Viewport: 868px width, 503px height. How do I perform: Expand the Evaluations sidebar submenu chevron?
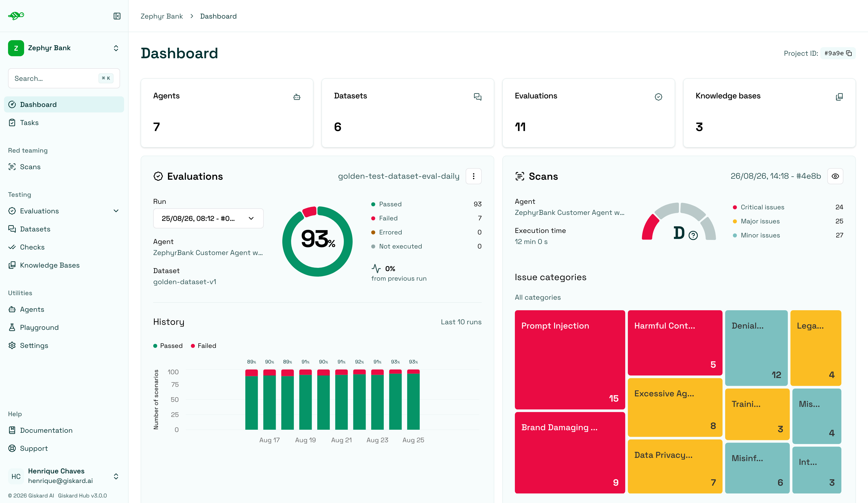pyautogui.click(x=116, y=211)
